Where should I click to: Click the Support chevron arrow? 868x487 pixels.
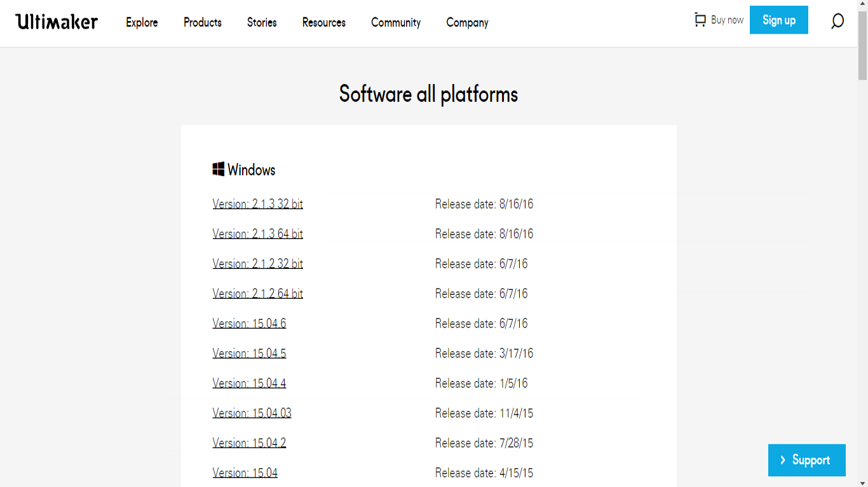point(783,460)
